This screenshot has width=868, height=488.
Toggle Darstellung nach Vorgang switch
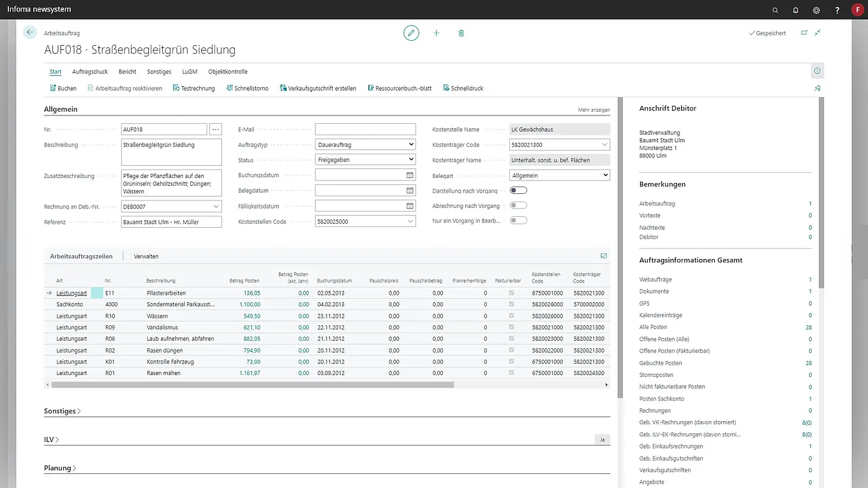518,190
